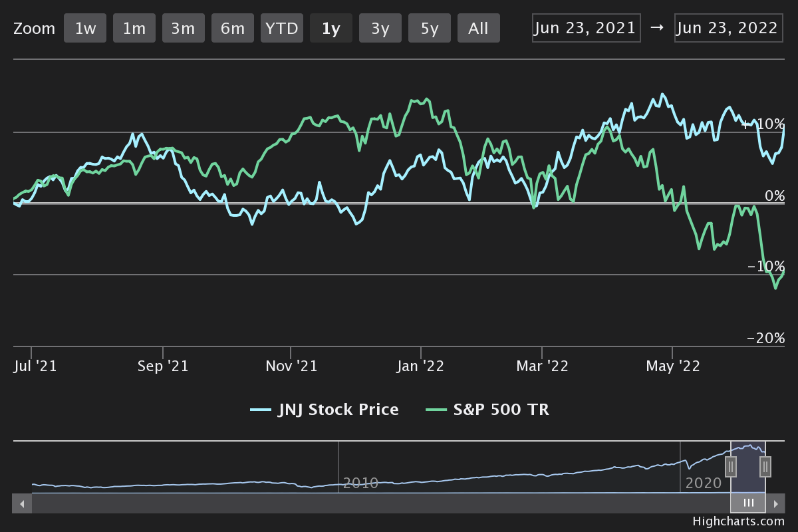
Task: Choose the YTD zoom range
Action: coord(282,29)
